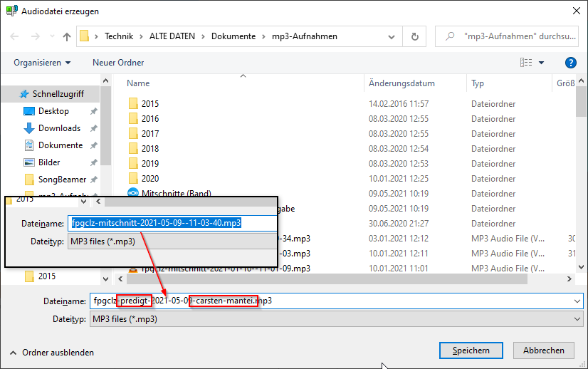Screen dimensions: 588x369
Task: Select the Desktop quick access icon
Action: [29, 111]
